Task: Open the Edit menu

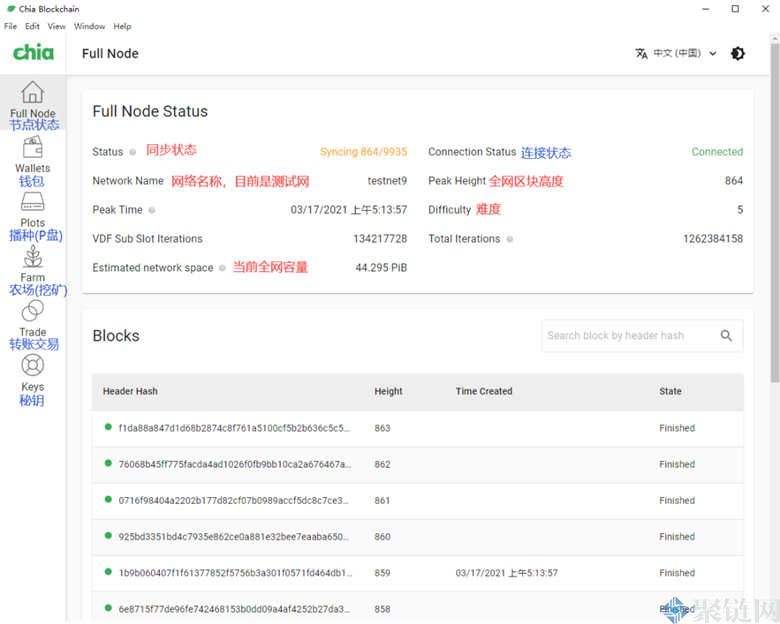Action: (32, 26)
